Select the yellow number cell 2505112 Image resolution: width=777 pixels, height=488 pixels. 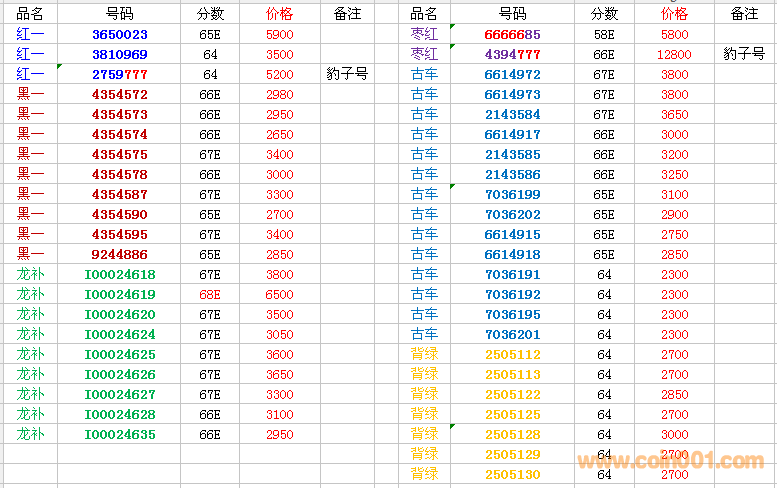point(512,354)
